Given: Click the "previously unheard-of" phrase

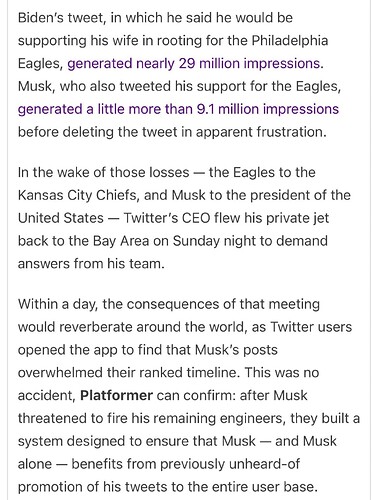Looking at the screenshot, I should tap(230, 464).
